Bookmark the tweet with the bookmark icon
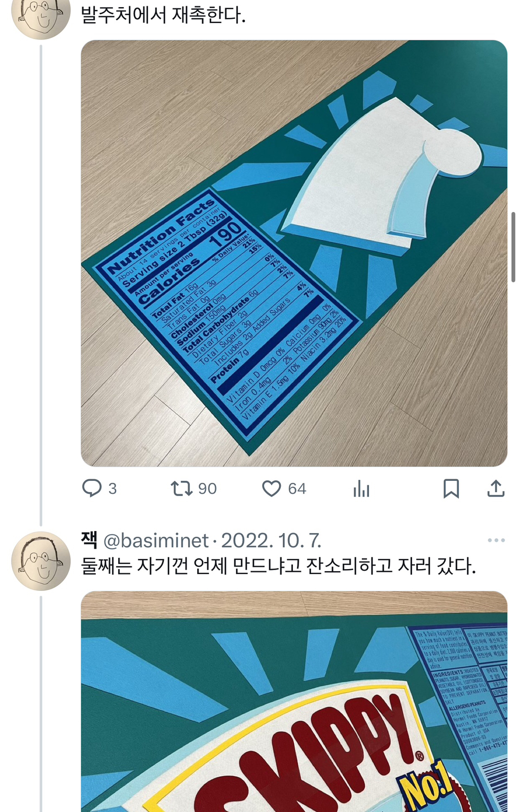Screen dimensions: 519x812 coord(451,488)
